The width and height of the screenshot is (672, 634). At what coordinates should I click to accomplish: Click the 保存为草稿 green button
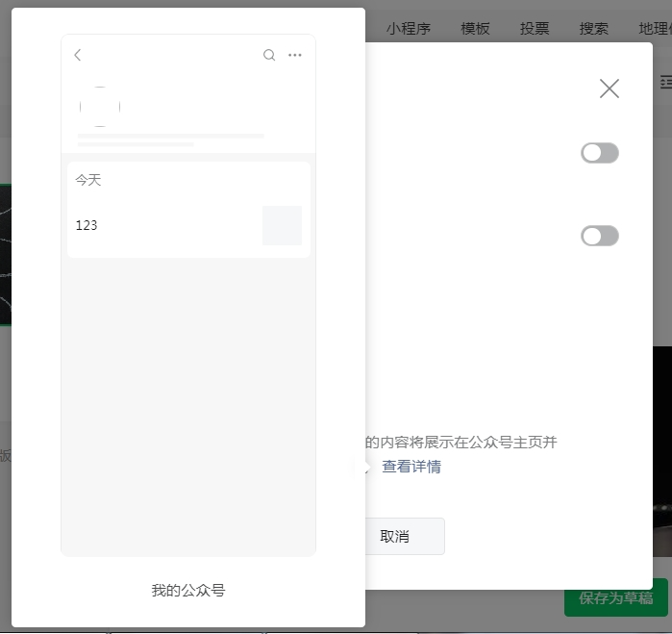616,597
